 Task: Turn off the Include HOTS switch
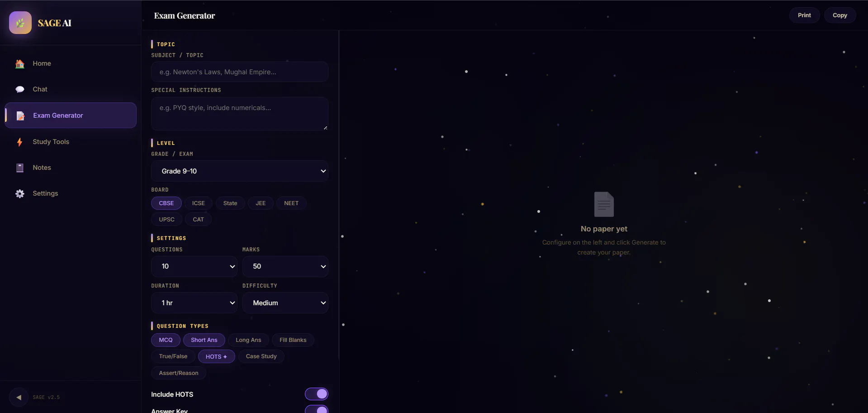pos(317,394)
